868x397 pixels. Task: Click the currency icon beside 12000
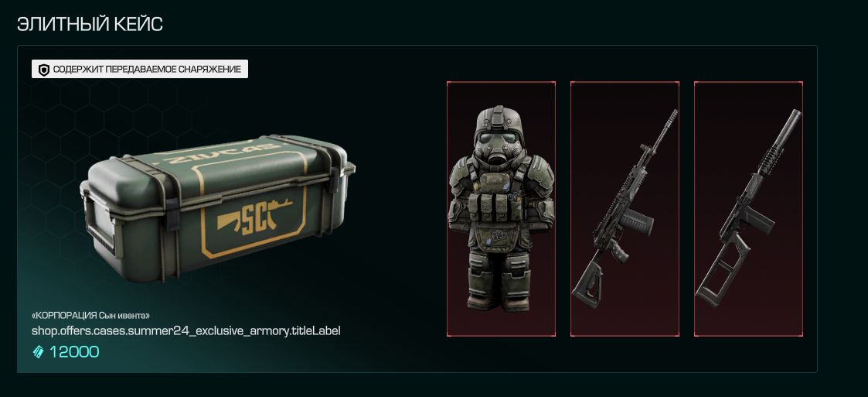38,351
